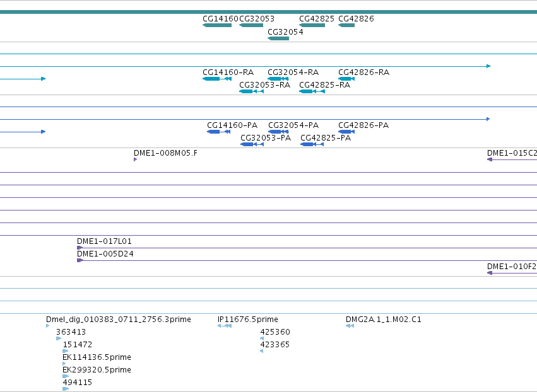The width and height of the screenshot is (537, 392).
Task: Click protein CG42826-PA glyph
Action: click(x=346, y=132)
